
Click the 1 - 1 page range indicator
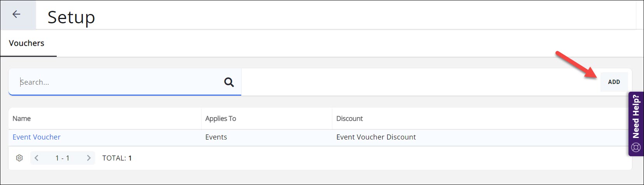click(63, 158)
